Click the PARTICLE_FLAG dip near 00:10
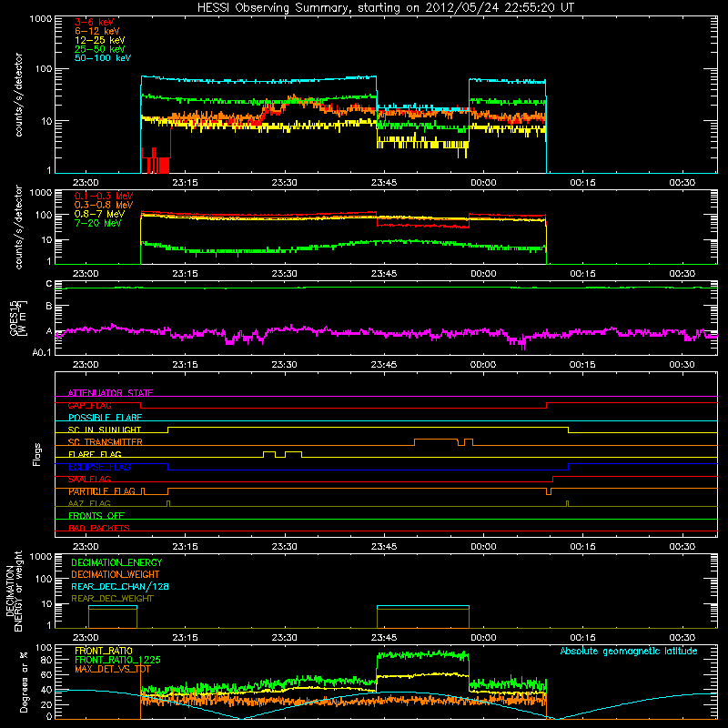728x728 pixels. point(549,491)
